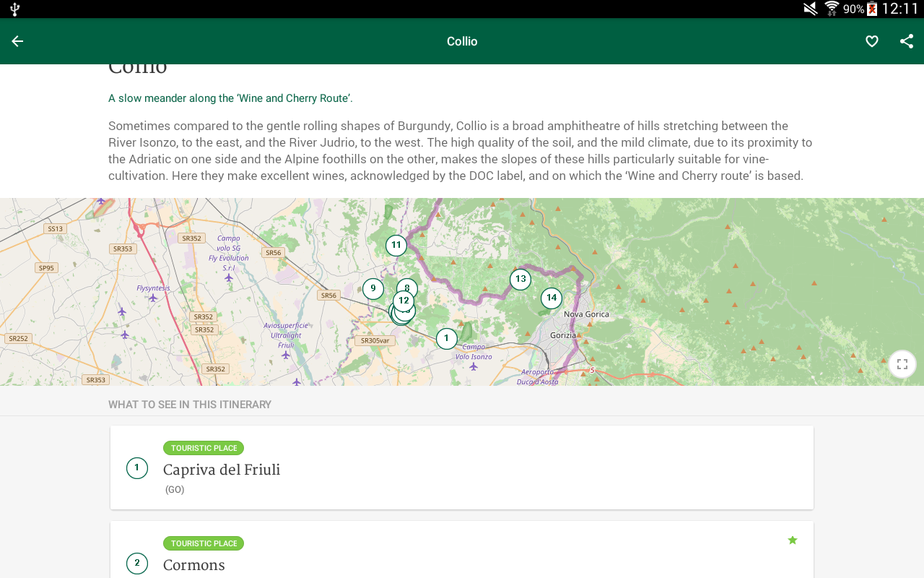Screen dimensions: 924x578
Task: Click the Aeroporto Duca d'Aosta label
Action: click(x=538, y=376)
